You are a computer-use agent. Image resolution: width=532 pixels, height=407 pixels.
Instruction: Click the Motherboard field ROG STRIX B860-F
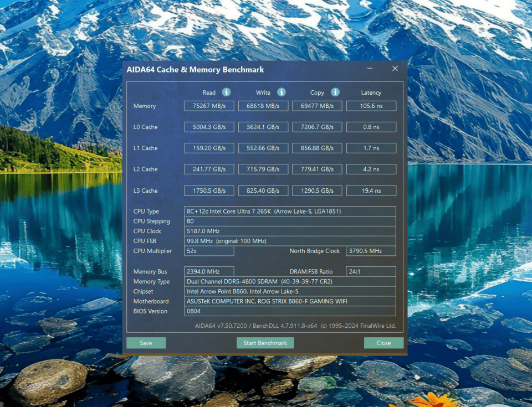click(x=290, y=301)
